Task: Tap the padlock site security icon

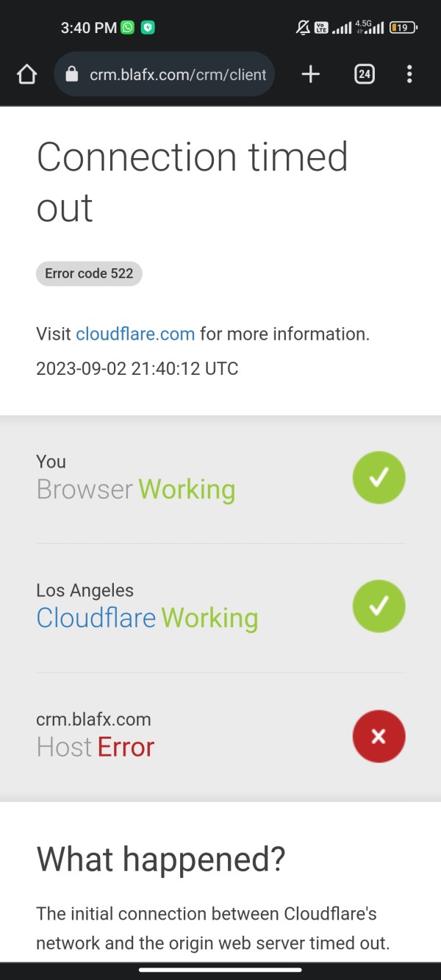Action: [71, 74]
